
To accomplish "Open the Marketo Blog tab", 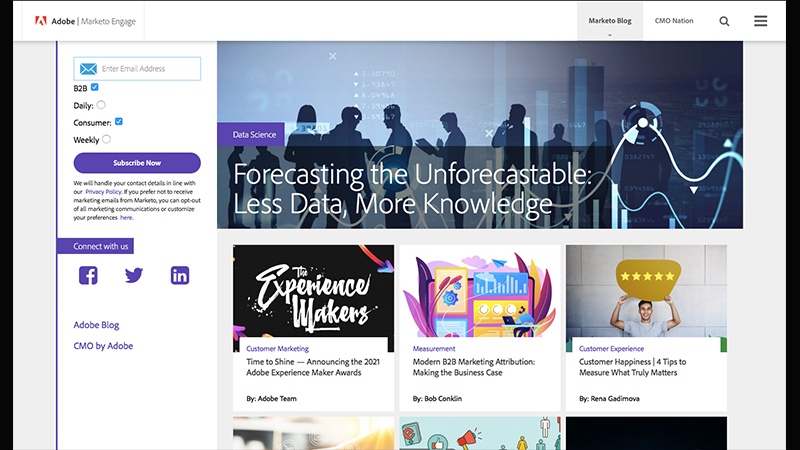I will coord(610,21).
